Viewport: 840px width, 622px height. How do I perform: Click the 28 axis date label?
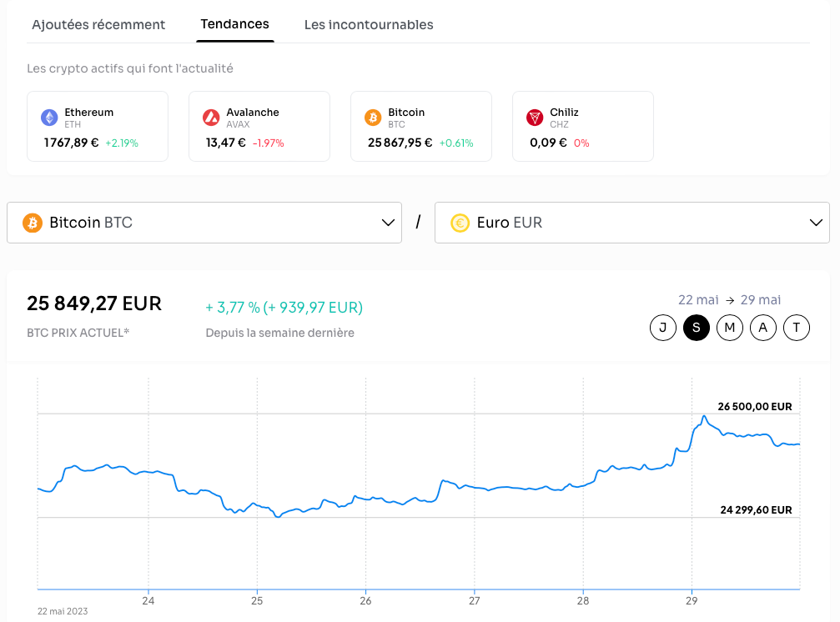[x=583, y=600]
